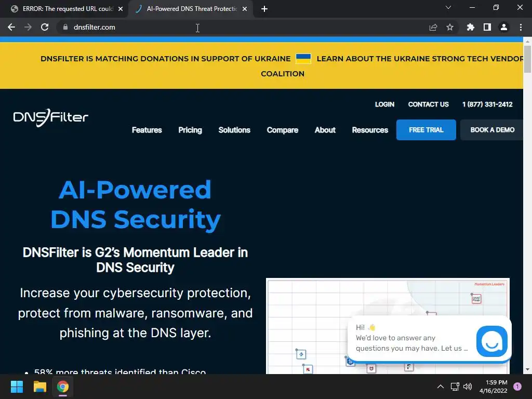Open the Solutions menu
Viewport: 532px width, 399px height.
234,130
